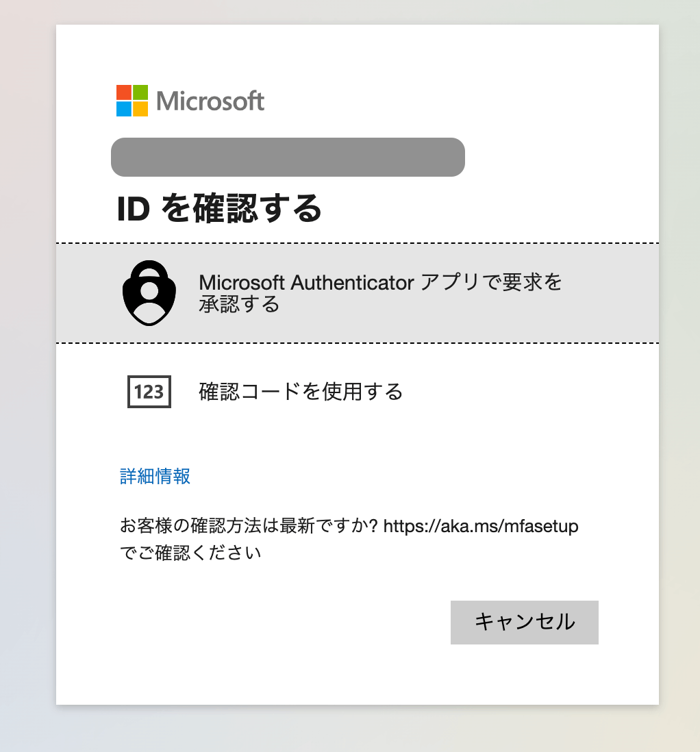This screenshot has height=752, width=700.
Task: Select the Authenticator padlock icon
Action: coord(149,292)
